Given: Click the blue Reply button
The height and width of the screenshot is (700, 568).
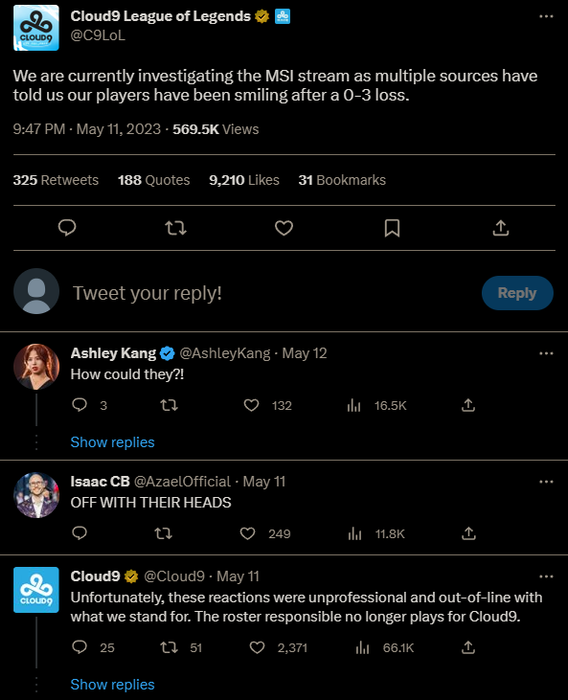Looking at the screenshot, I should [517, 293].
